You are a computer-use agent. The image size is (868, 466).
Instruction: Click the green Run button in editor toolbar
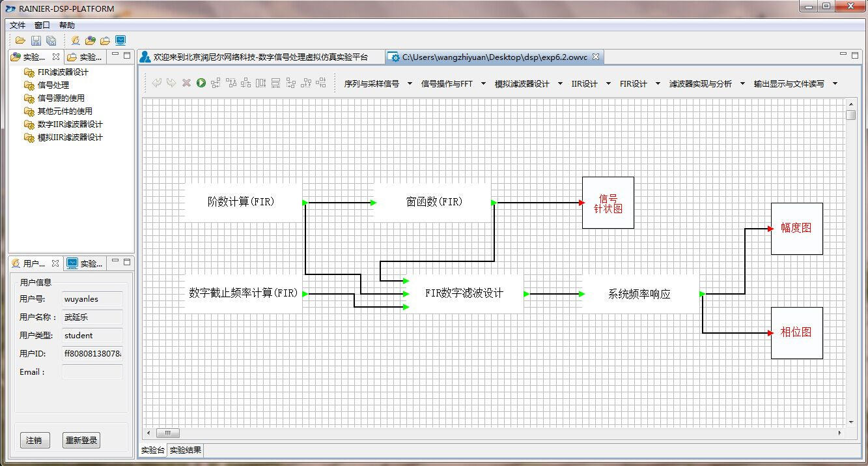tap(201, 83)
